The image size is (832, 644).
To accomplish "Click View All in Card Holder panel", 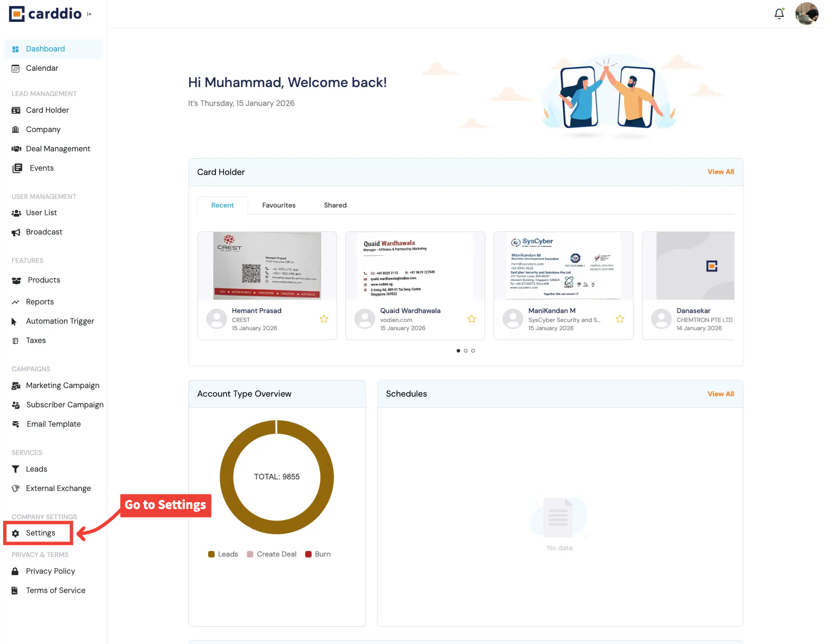I will tap(720, 172).
